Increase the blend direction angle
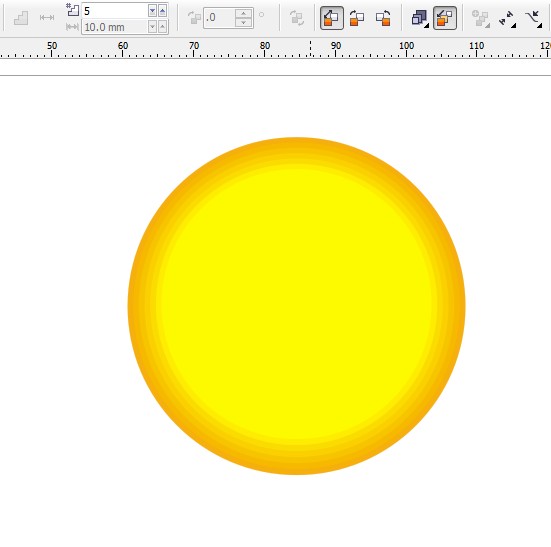This screenshot has height=547, width=551. coord(244,13)
